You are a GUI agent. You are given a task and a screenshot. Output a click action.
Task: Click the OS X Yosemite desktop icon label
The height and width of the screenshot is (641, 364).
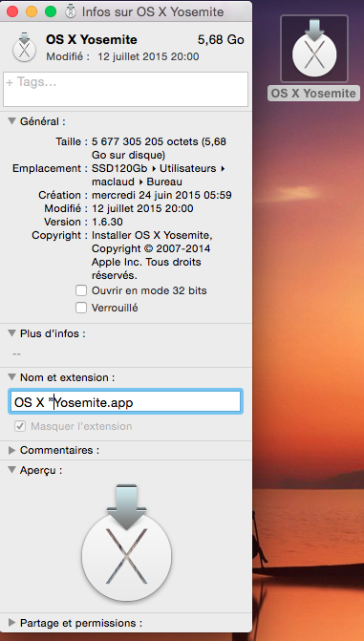point(313,94)
